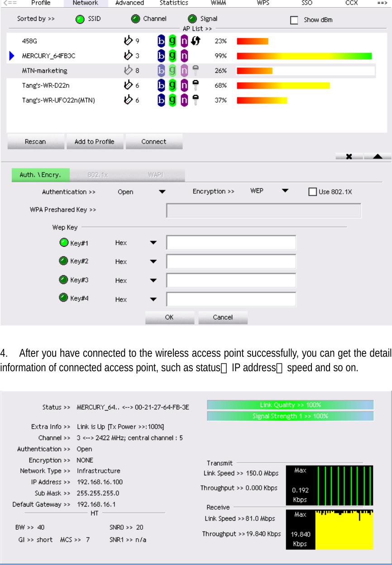This screenshot has height=565, width=392.
Task: Check the Use 802.1X option
Action: (312, 192)
